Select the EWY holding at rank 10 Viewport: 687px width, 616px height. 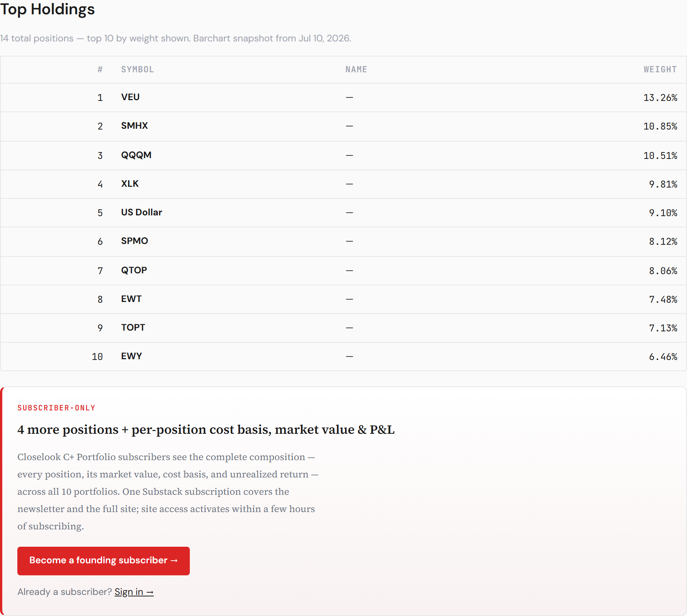click(x=131, y=356)
